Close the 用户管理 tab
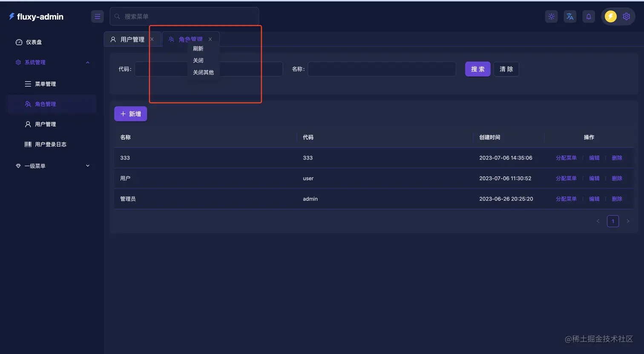 pyautogui.click(x=152, y=39)
